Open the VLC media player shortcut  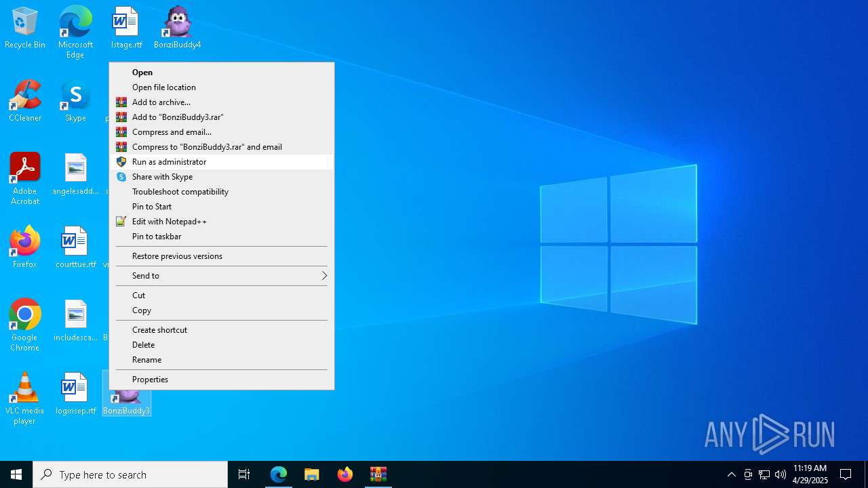(x=25, y=399)
